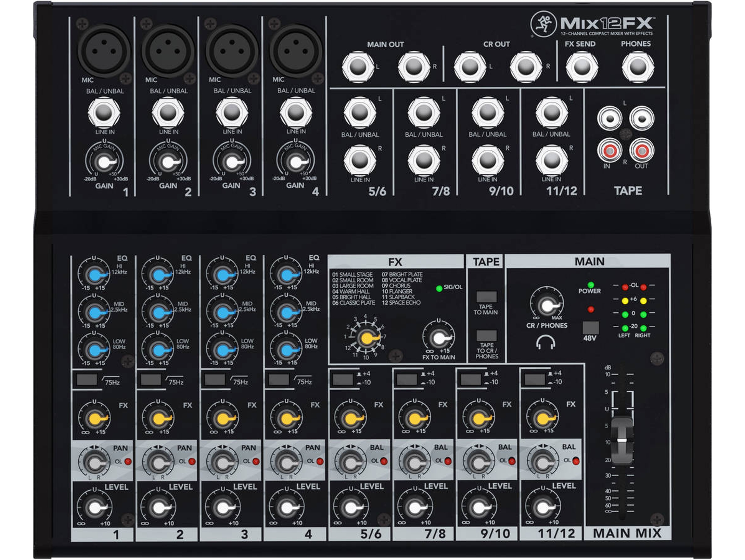The image size is (745, 560).
Task: Click the right meter +6 yellow LED
Action: pos(643,300)
